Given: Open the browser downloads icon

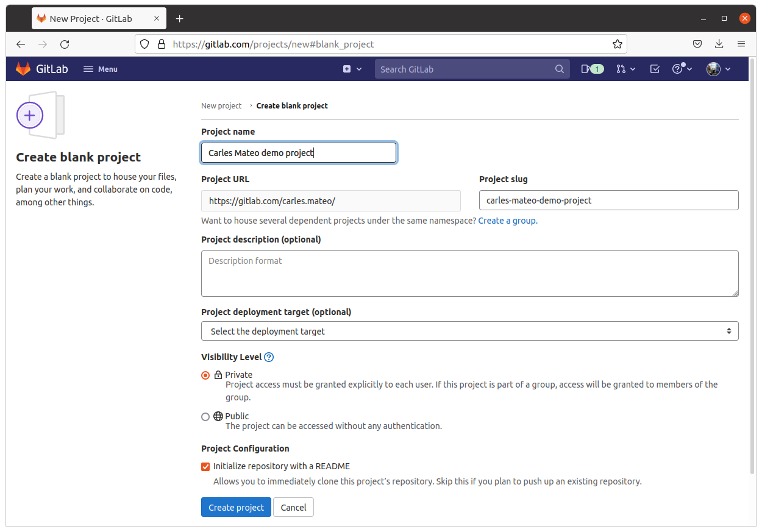Looking at the screenshot, I should point(719,44).
